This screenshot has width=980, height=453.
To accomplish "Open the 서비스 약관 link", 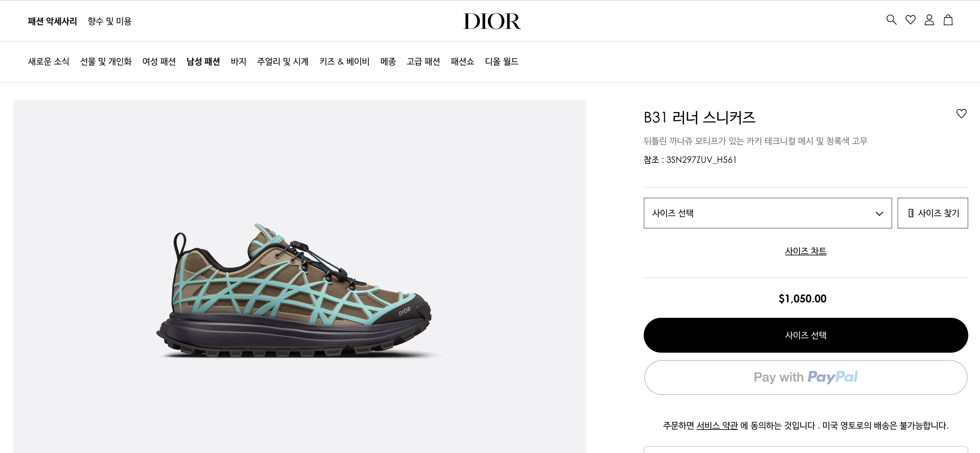I will click(717, 425).
